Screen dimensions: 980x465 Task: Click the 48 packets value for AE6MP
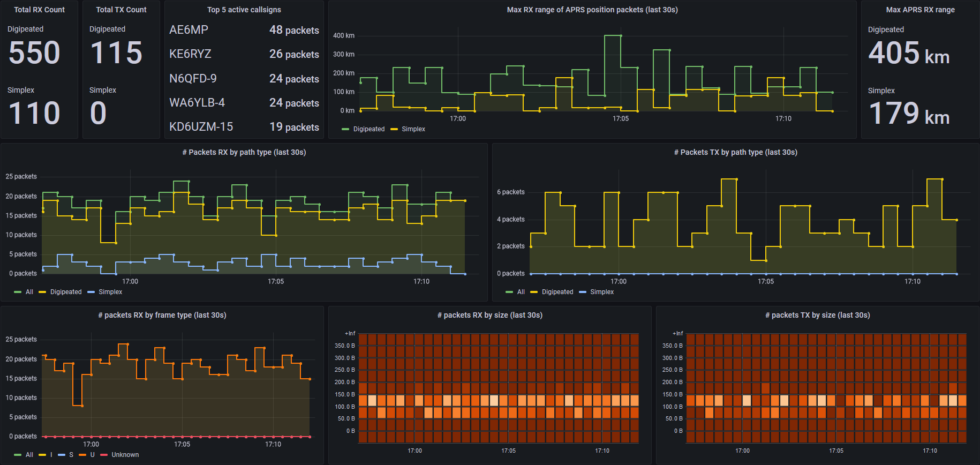(294, 31)
